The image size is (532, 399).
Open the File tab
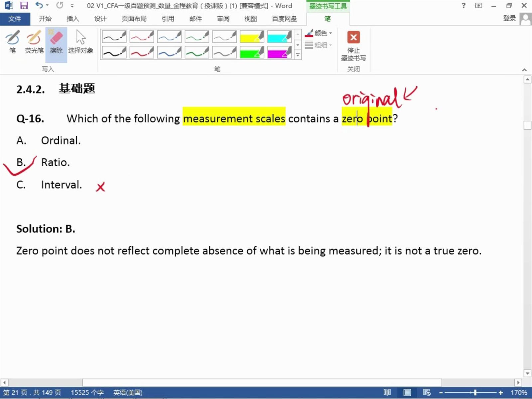click(x=15, y=19)
